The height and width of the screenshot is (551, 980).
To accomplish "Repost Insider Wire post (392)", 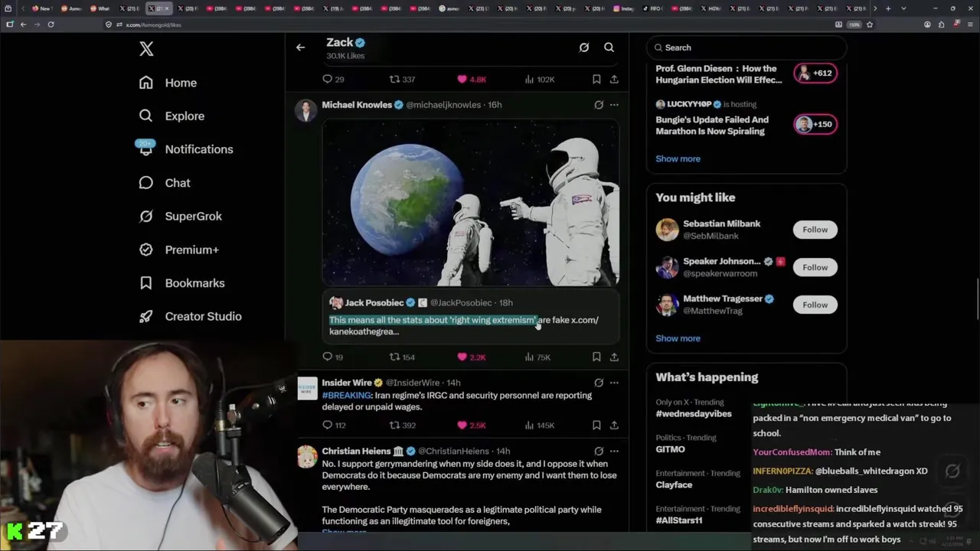I will coord(402,425).
